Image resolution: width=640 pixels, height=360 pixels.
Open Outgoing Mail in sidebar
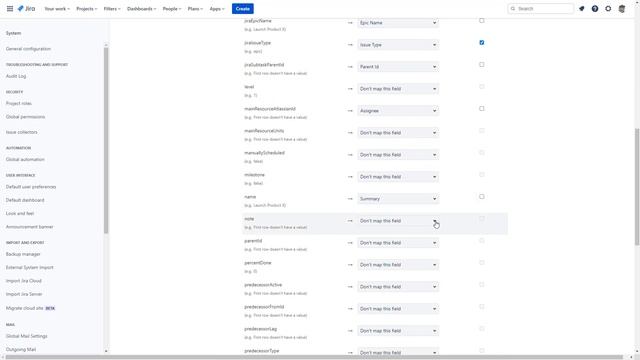click(21, 349)
